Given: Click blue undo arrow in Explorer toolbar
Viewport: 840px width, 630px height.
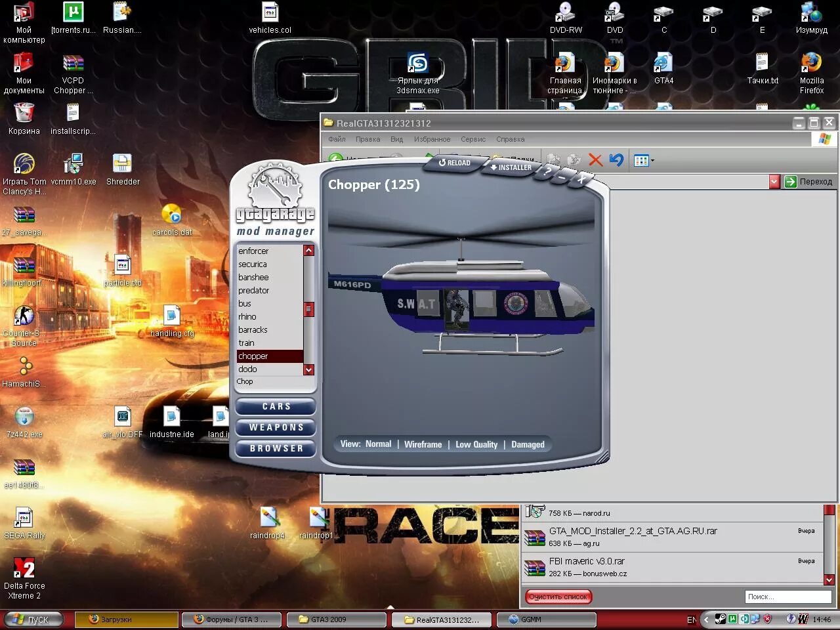Looking at the screenshot, I should coord(616,159).
